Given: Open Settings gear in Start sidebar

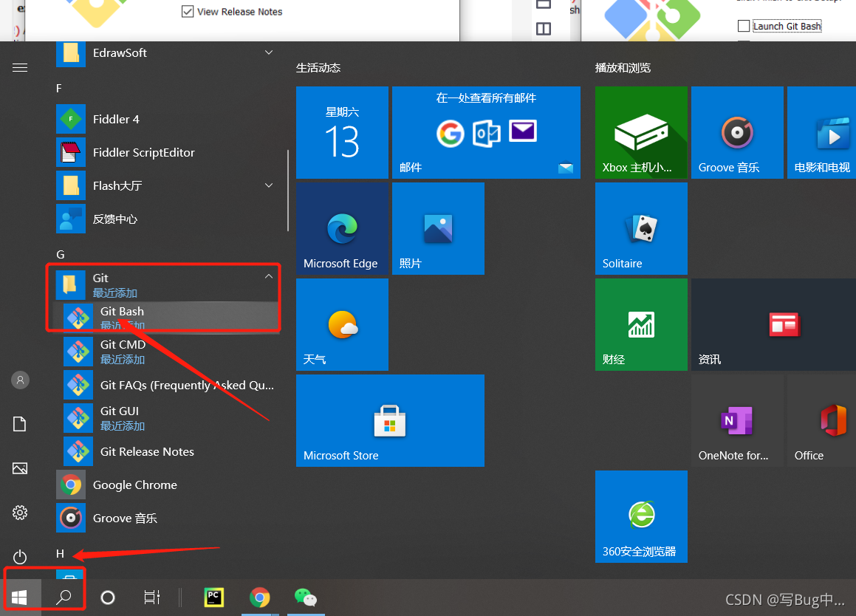Looking at the screenshot, I should (20, 513).
